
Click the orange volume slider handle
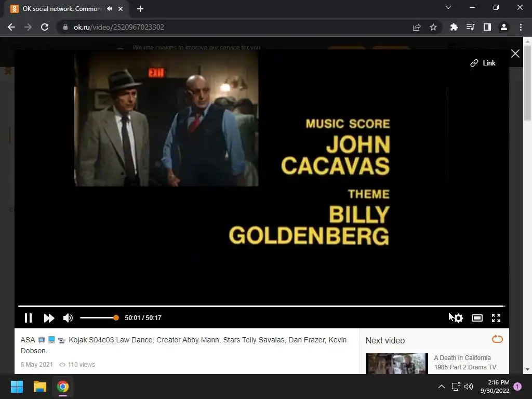116,318
